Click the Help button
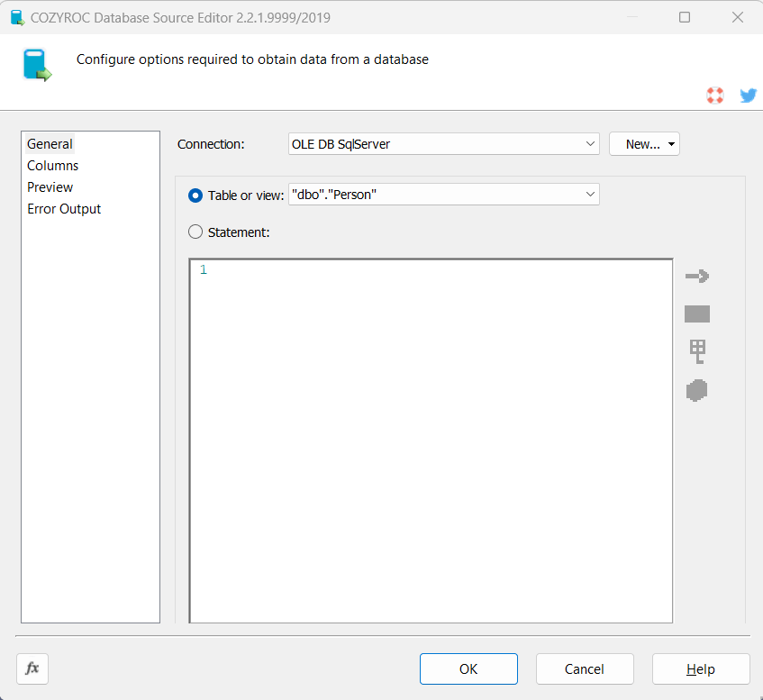 [701, 668]
